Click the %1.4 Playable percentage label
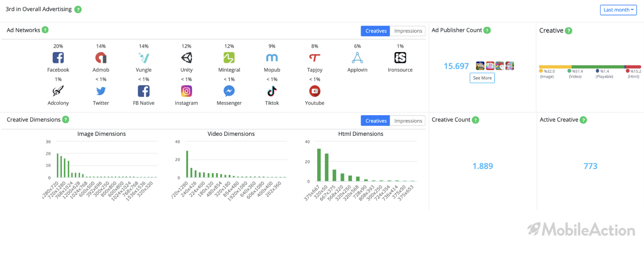This screenshot has width=644, height=254. point(605,71)
